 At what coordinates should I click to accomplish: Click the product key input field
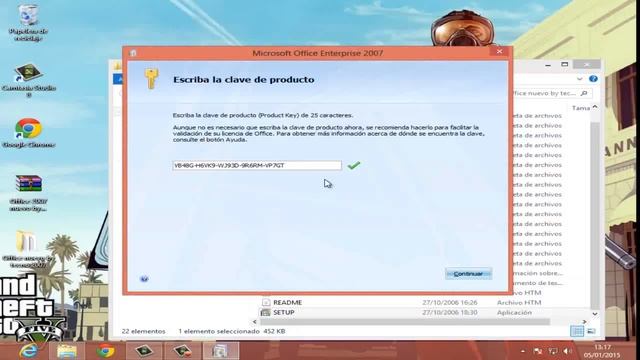pos(257,165)
